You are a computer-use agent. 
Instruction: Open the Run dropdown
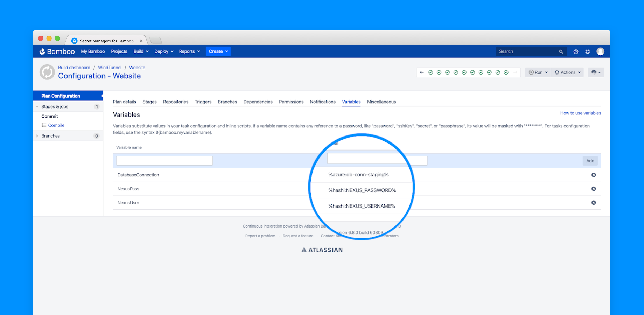[x=538, y=72]
